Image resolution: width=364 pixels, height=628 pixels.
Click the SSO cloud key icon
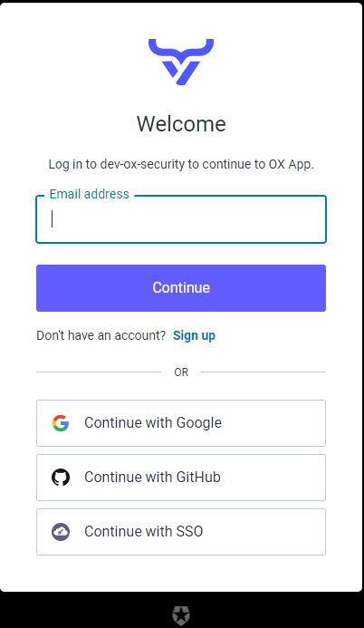click(x=61, y=532)
